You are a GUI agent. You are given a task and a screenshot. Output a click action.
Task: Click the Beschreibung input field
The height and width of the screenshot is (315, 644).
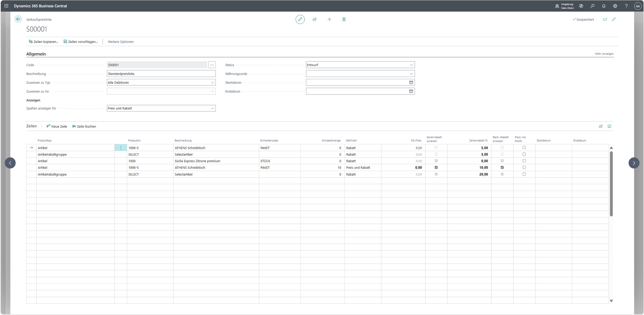(161, 74)
